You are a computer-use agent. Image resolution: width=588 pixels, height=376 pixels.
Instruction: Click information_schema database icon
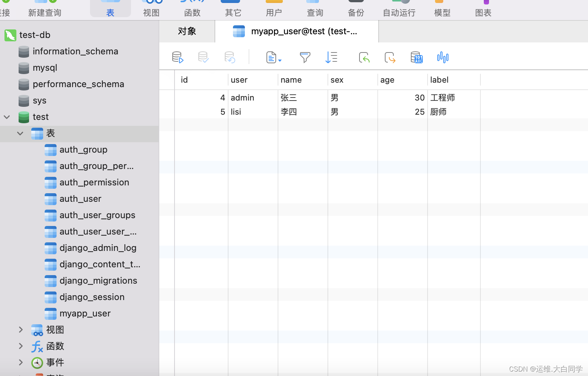[24, 51]
